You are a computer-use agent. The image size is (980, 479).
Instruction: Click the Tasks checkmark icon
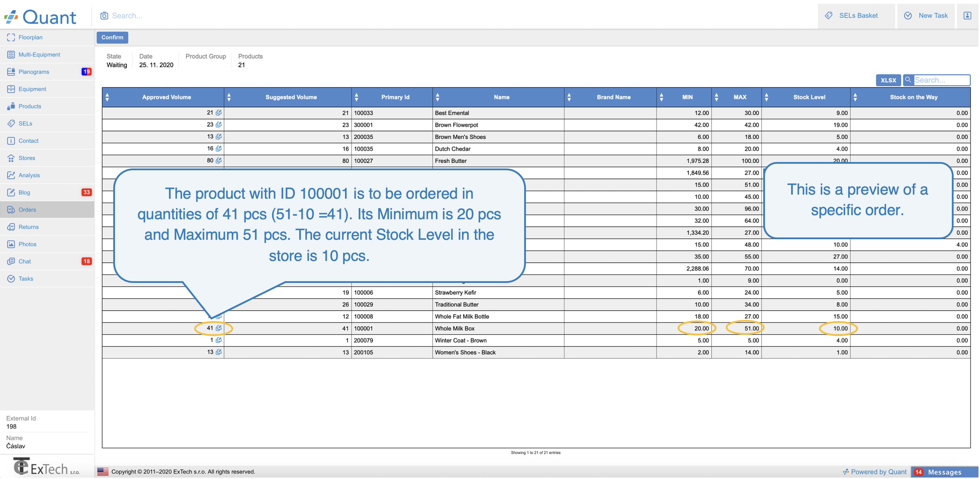[x=11, y=278]
